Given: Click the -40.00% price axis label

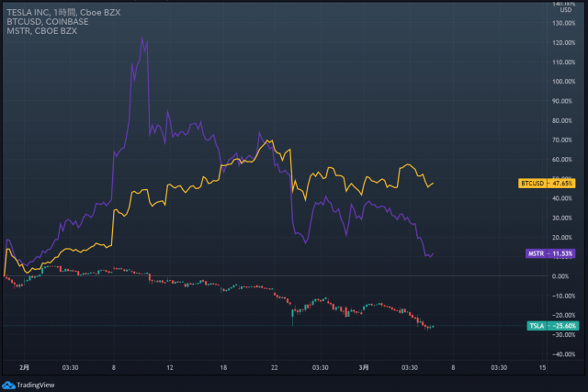Looking at the screenshot, I should 563,354.
